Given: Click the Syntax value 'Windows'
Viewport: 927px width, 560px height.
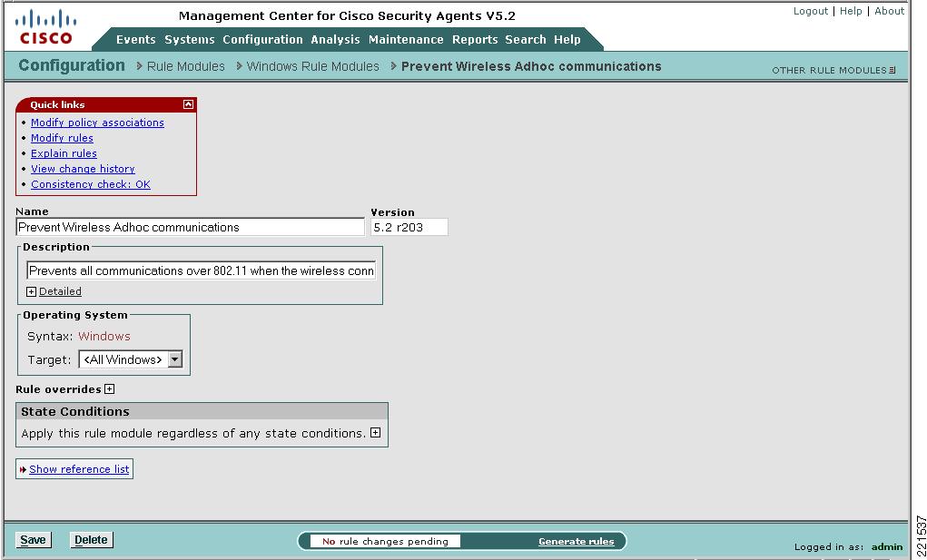Looking at the screenshot, I should click(x=104, y=337).
